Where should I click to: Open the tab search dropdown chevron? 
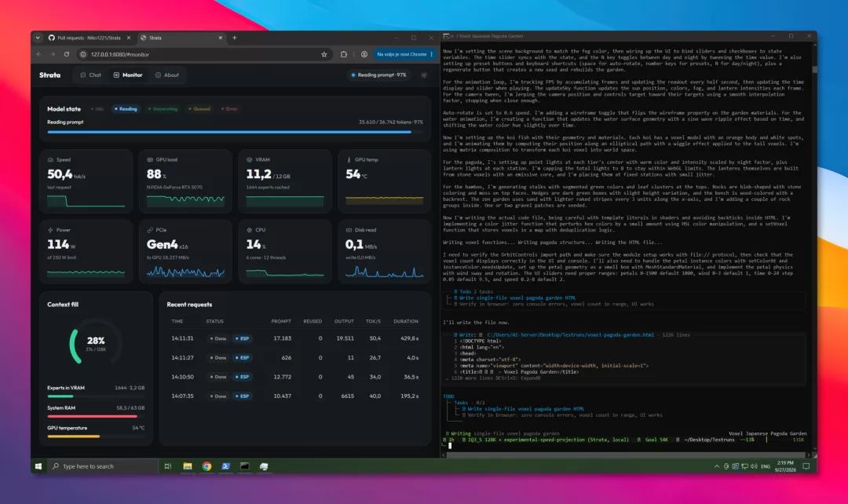coord(38,38)
